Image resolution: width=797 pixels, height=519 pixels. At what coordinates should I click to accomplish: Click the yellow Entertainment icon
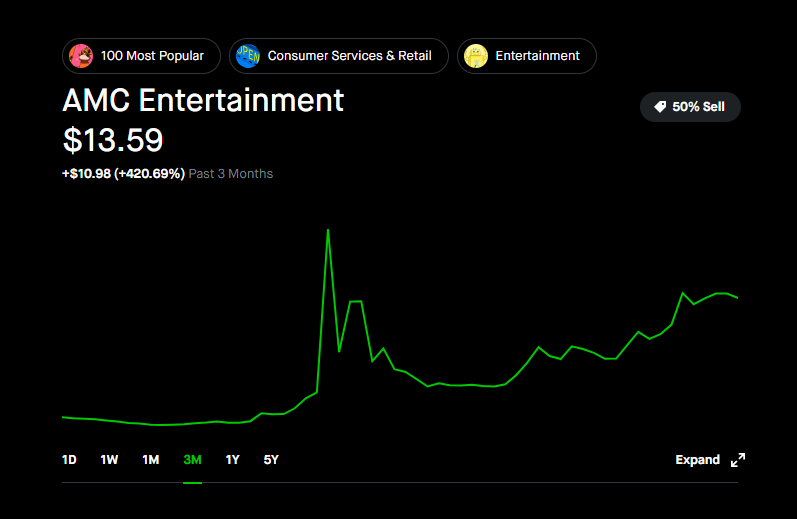click(476, 56)
